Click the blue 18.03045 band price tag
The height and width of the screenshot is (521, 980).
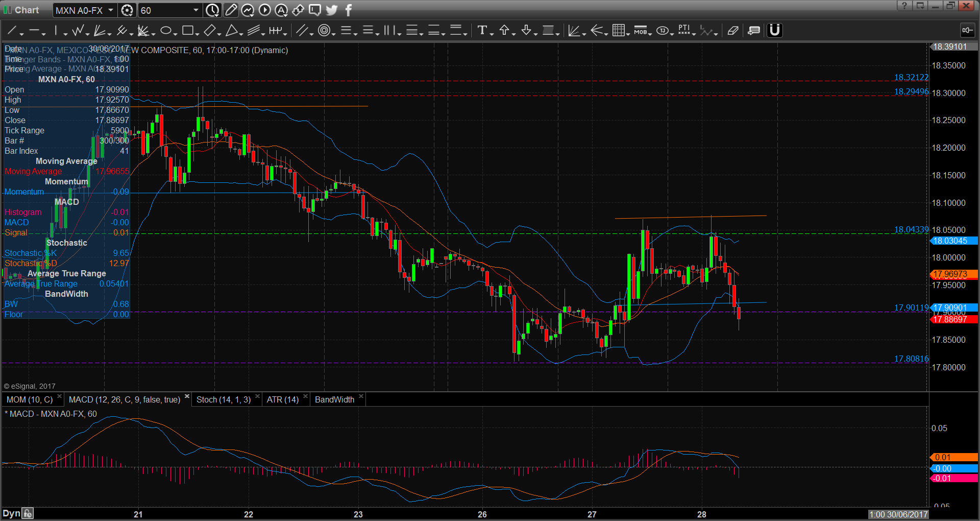954,241
